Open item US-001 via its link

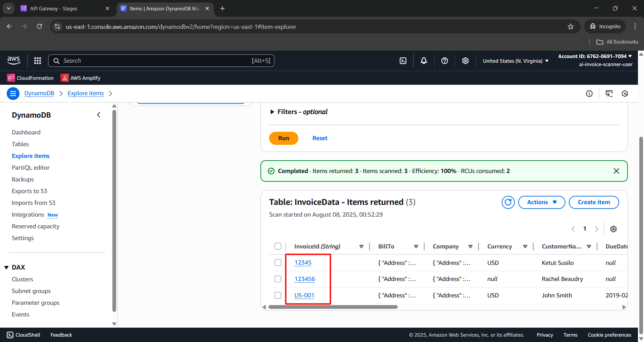pyautogui.click(x=304, y=295)
